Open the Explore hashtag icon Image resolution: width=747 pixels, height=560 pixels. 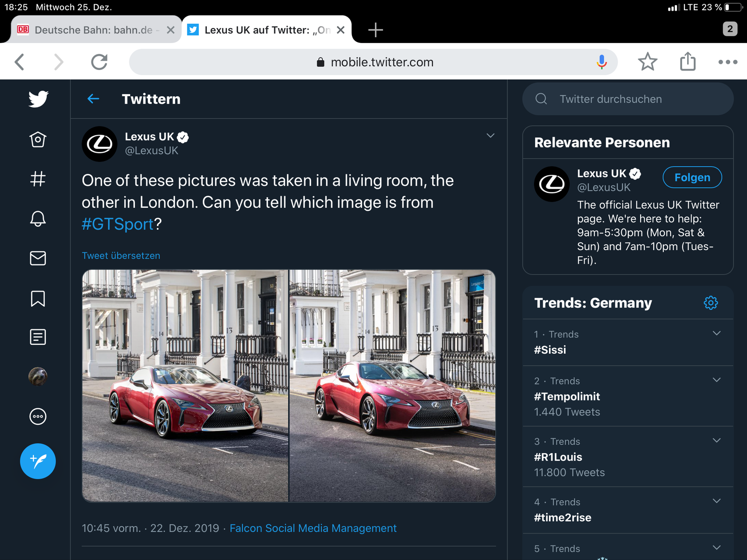click(38, 179)
